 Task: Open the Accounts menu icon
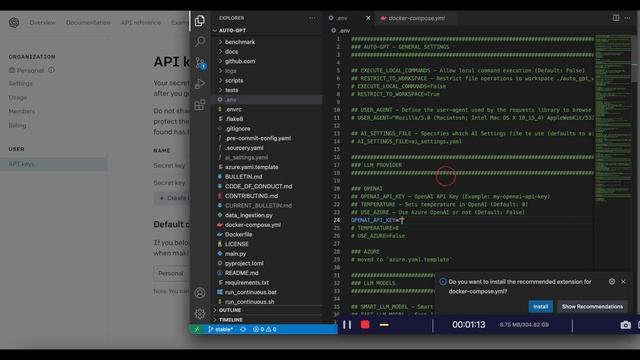click(200, 293)
